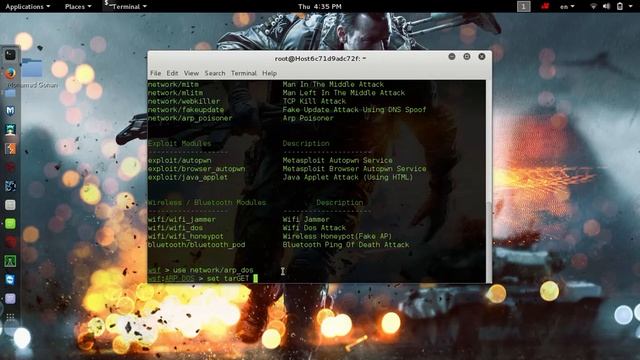Open the Terminal app menu in top bar
The width and height of the screenshot is (640, 360).
[125, 7]
